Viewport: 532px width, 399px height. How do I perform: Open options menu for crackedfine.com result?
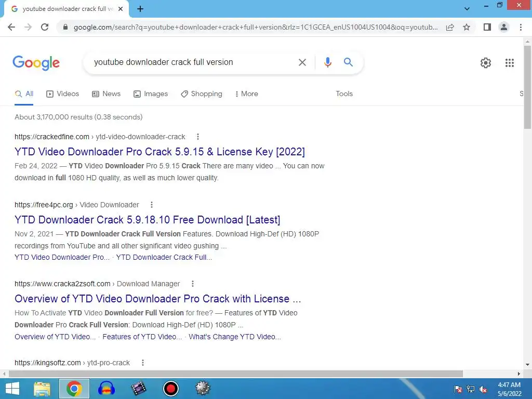tap(198, 137)
